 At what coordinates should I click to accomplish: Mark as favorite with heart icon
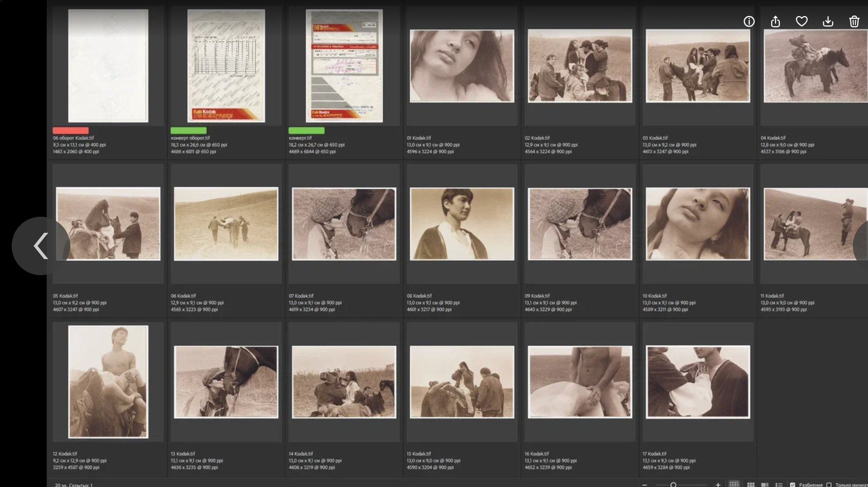(801, 21)
